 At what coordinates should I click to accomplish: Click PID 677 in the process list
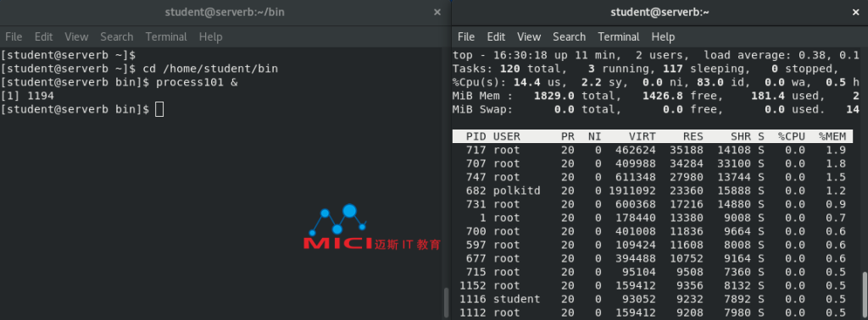pyautogui.click(x=476, y=259)
